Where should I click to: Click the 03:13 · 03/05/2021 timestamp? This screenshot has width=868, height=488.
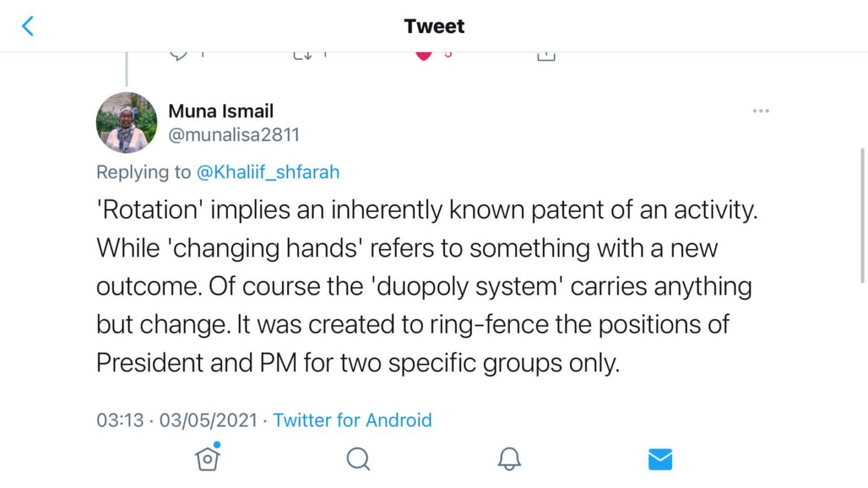pyautogui.click(x=177, y=420)
